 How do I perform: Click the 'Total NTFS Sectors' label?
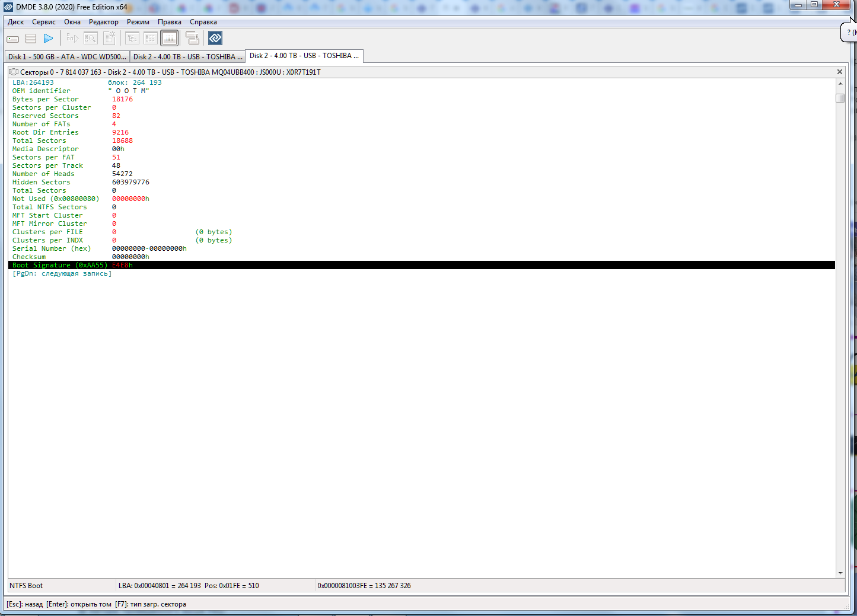[50, 208]
